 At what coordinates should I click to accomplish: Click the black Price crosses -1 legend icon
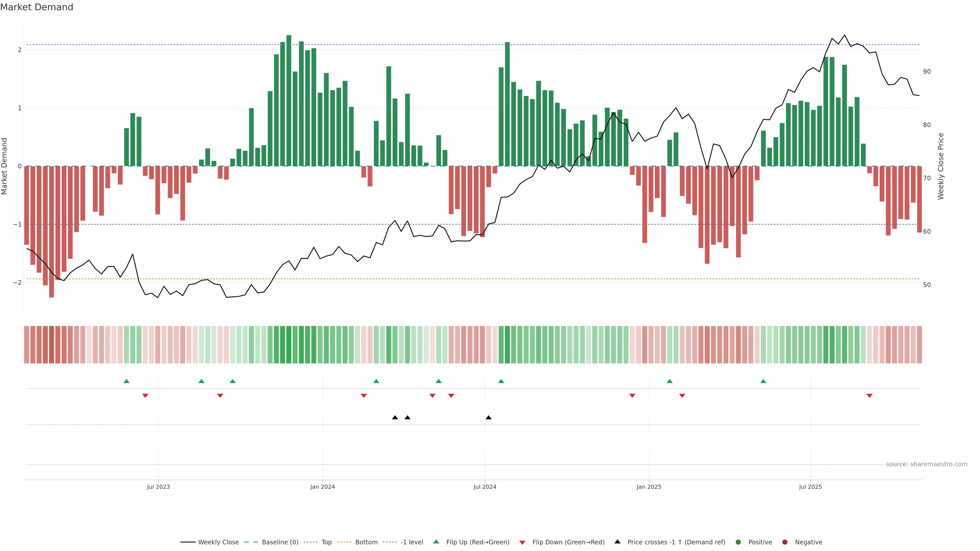pyautogui.click(x=617, y=542)
